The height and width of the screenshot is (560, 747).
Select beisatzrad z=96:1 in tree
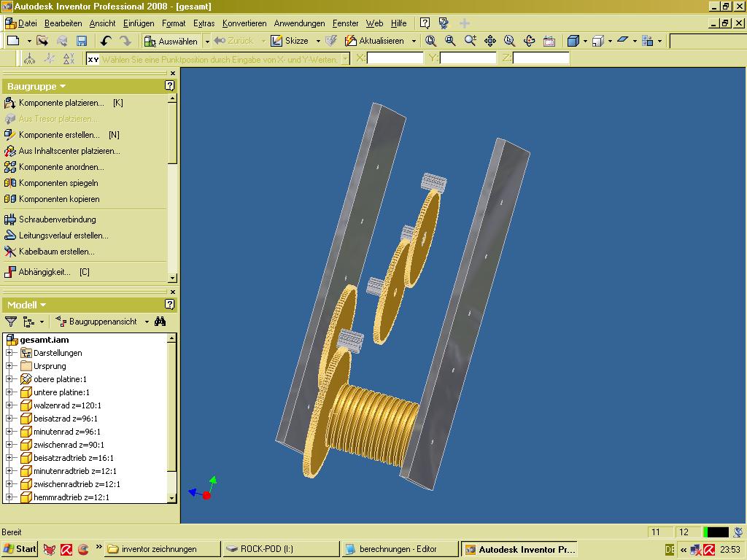tap(65, 419)
